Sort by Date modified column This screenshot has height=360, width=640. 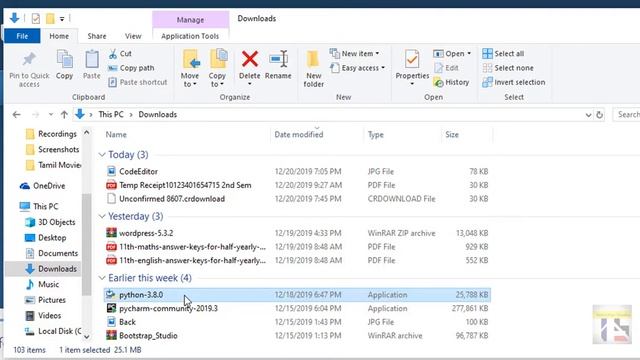pyautogui.click(x=298, y=134)
